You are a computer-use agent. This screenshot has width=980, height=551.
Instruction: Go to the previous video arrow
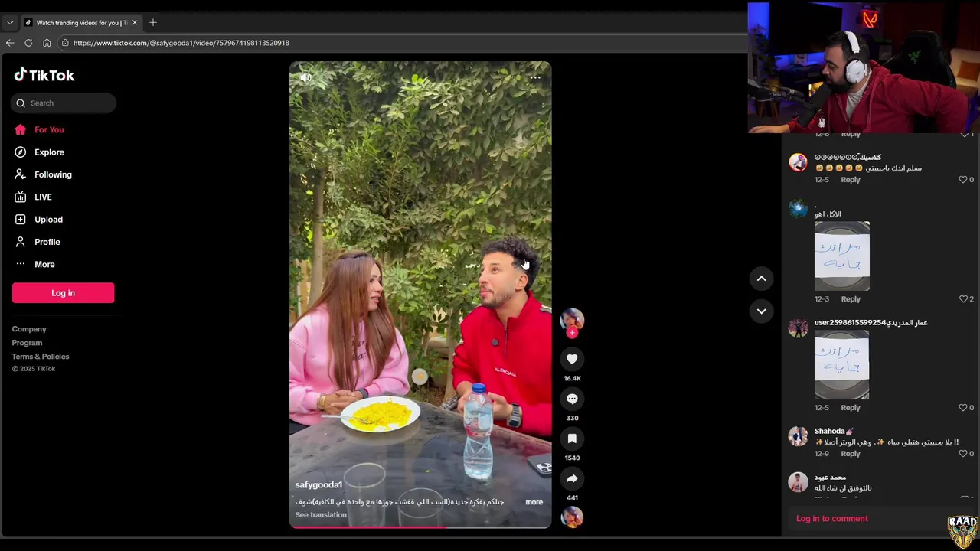[761, 279]
